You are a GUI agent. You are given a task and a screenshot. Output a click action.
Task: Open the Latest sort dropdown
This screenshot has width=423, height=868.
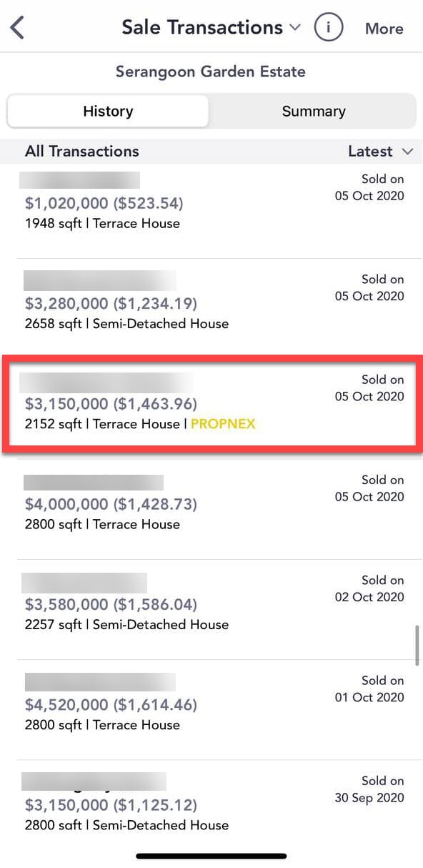(x=381, y=151)
